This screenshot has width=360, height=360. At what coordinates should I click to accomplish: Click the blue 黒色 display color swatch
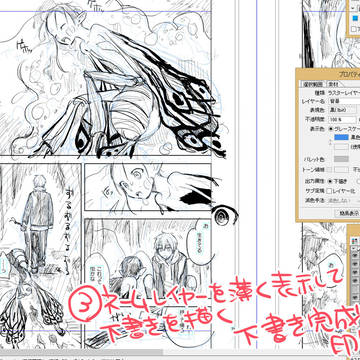[341, 137]
